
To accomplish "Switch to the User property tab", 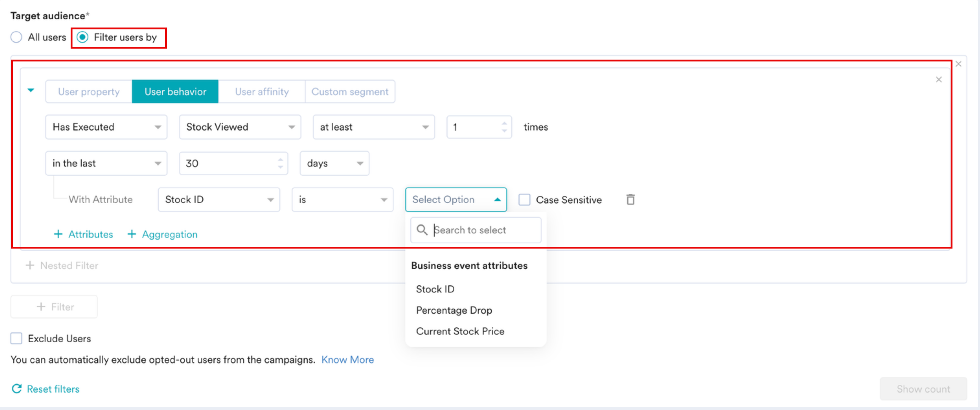I will coord(89,92).
